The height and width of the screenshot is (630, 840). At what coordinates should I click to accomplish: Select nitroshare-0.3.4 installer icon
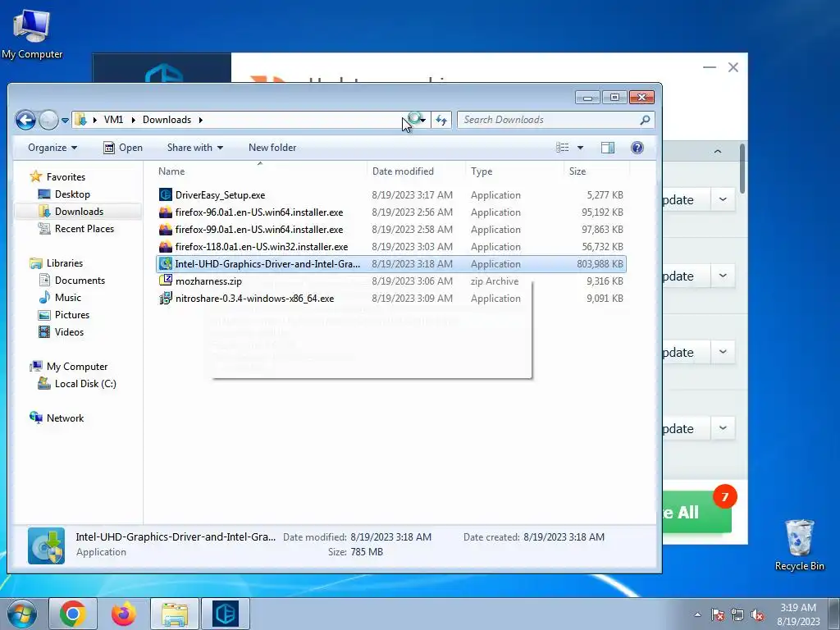(x=166, y=298)
